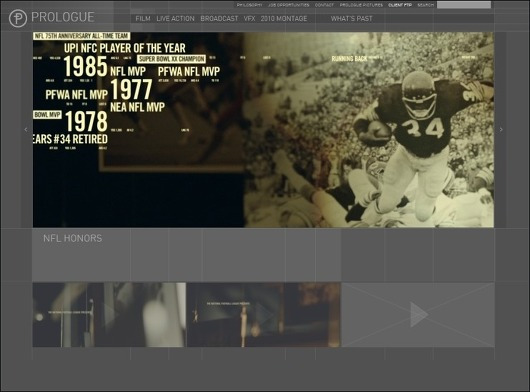Click the PROLOGUE wordmark
Viewport: 530px width, 392px height.
point(63,17)
